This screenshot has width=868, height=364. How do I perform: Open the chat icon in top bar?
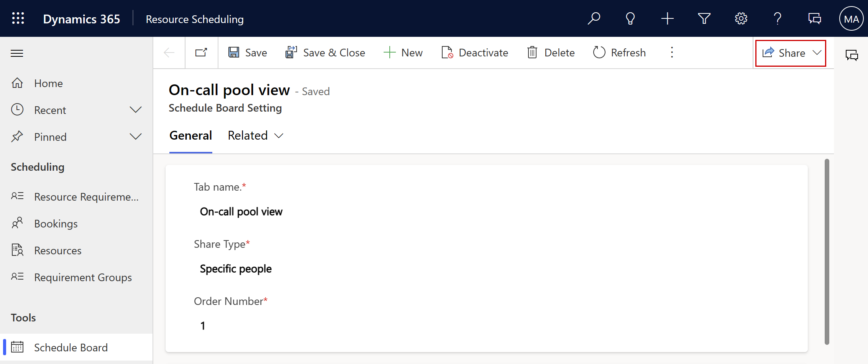(814, 18)
